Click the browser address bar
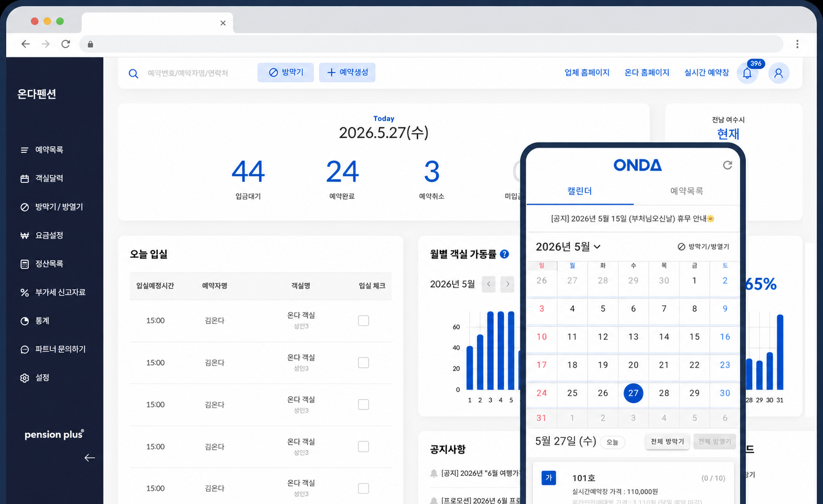This screenshot has width=823, height=504. pyautogui.click(x=432, y=44)
